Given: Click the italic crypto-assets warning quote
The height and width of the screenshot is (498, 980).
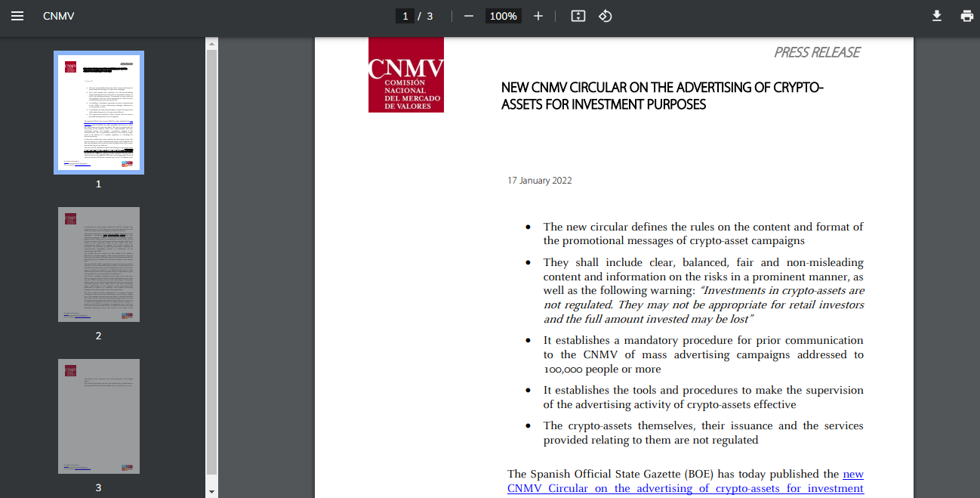Looking at the screenshot, I should [x=704, y=305].
